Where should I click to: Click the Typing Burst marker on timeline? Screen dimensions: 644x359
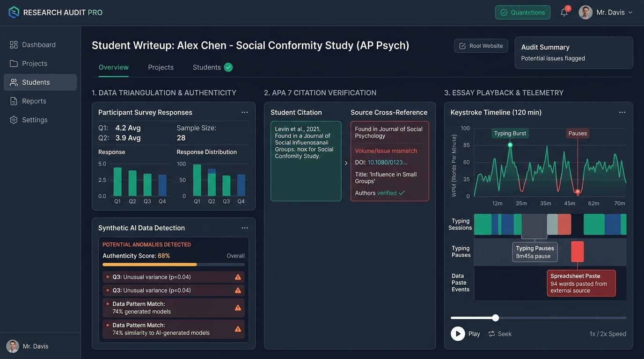click(x=510, y=145)
